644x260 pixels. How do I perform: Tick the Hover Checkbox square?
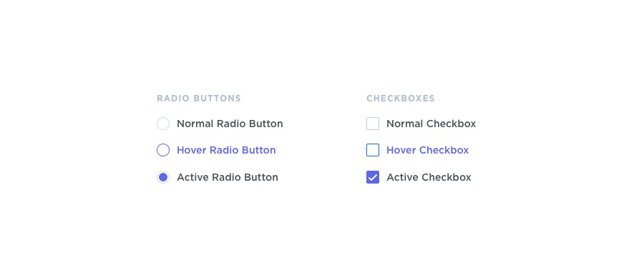(373, 150)
